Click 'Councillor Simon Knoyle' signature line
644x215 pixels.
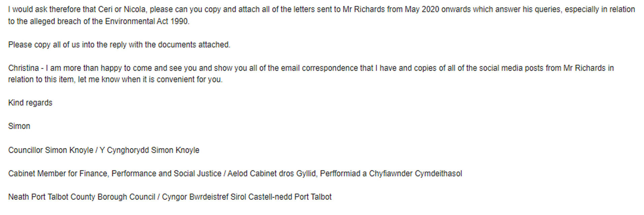click(x=51, y=150)
